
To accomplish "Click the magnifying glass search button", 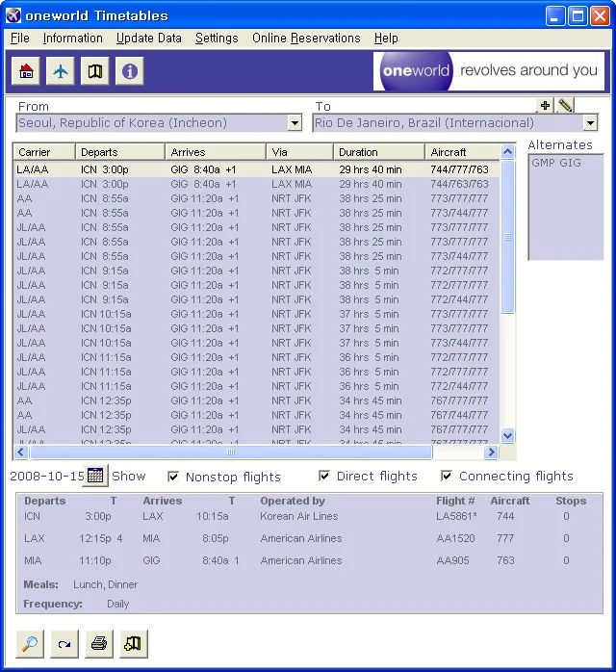I will click(30, 644).
